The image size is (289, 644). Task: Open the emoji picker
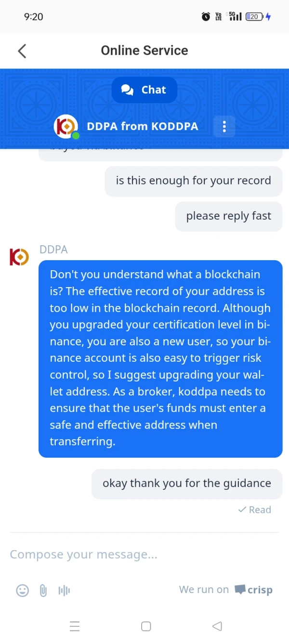(23, 591)
